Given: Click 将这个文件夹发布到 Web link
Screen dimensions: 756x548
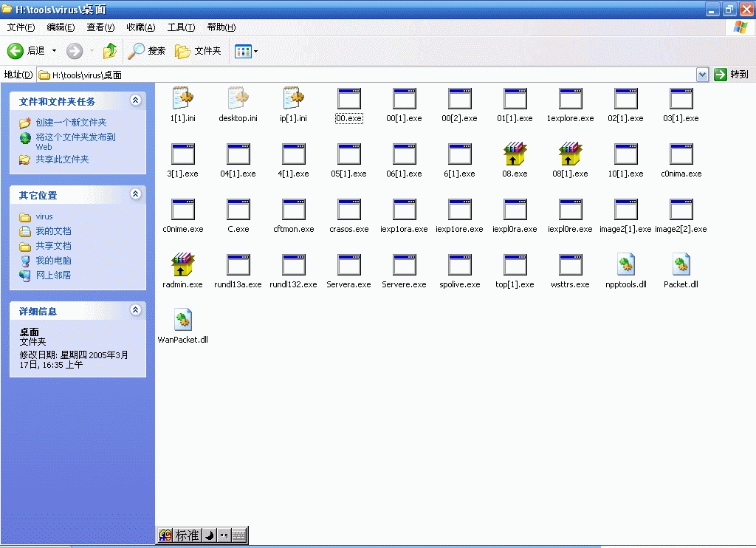Looking at the screenshot, I should click(x=76, y=142).
